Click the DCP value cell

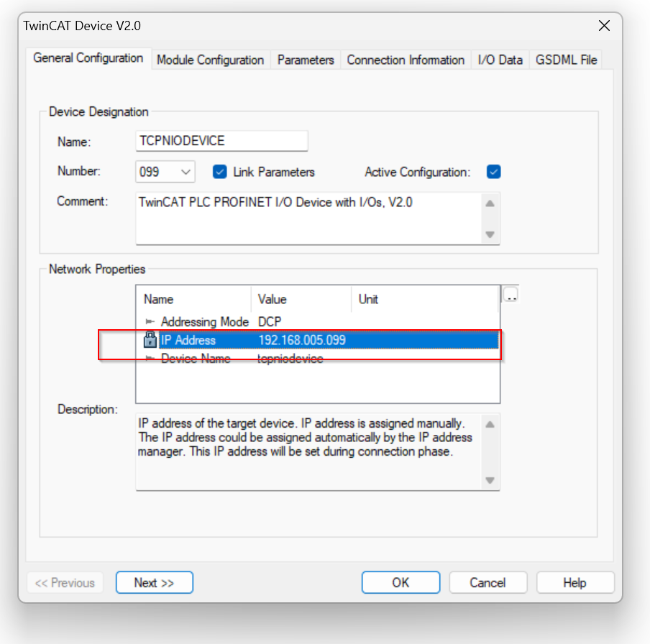tap(270, 321)
